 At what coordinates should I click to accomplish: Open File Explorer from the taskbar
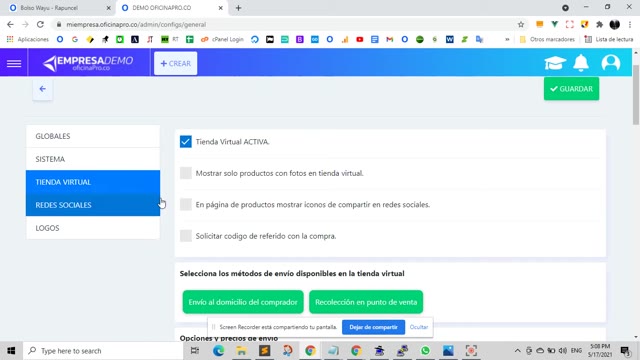click(241, 351)
